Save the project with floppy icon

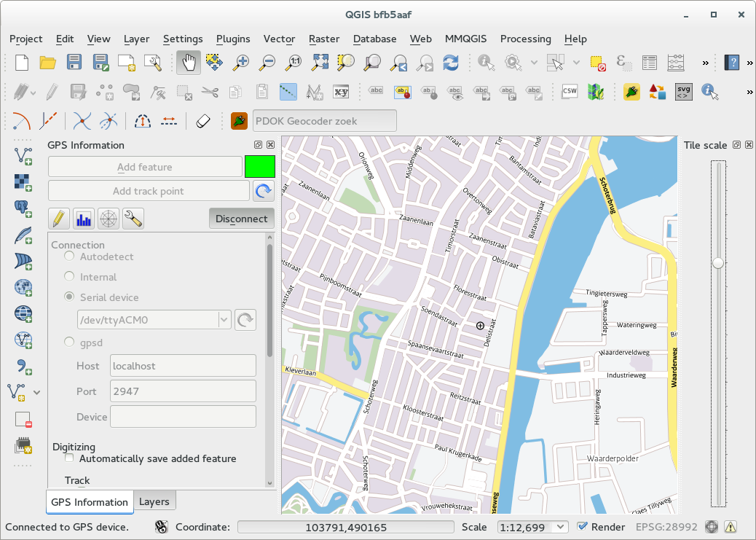(x=74, y=63)
